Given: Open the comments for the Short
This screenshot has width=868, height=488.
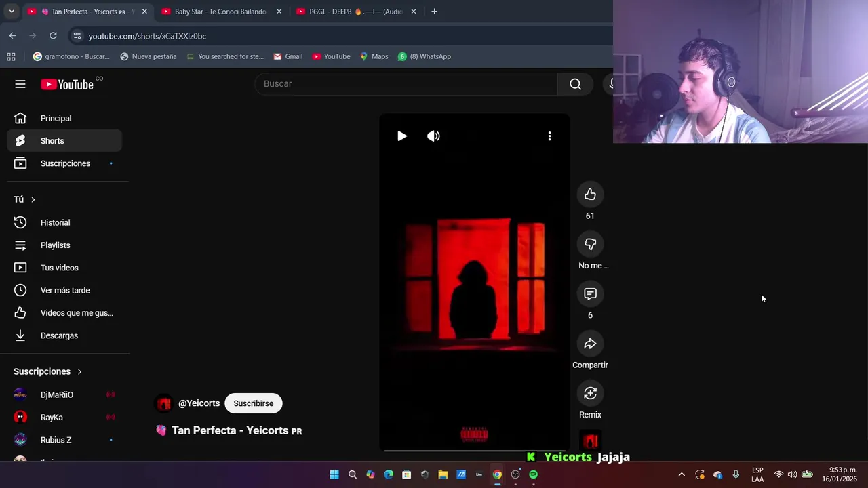Looking at the screenshot, I should pyautogui.click(x=590, y=293).
